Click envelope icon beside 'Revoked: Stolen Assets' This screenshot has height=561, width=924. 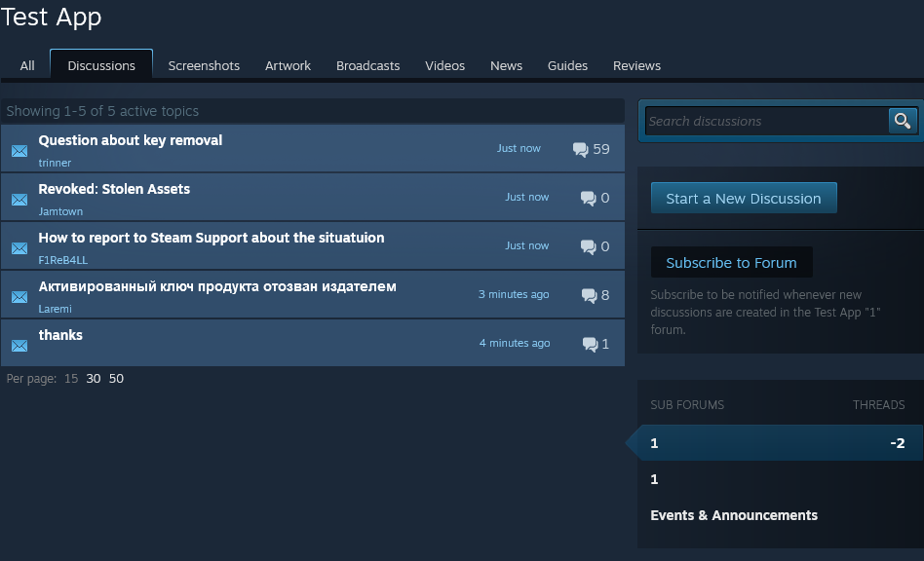click(x=19, y=200)
